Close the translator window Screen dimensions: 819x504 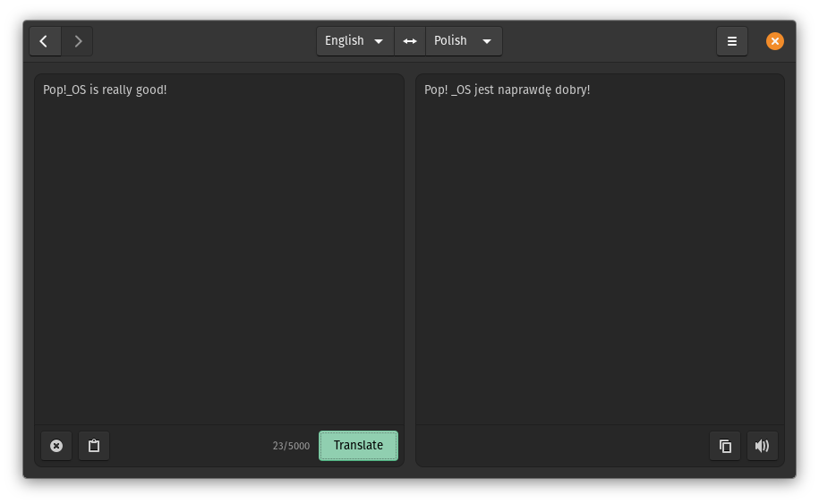click(x=774, y=41)
